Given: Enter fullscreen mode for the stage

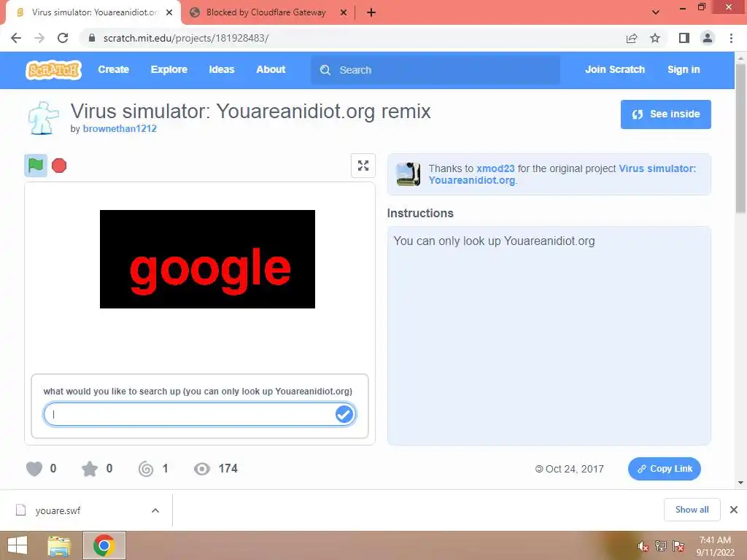Looking at the screenshot, I should click(363, 166).
